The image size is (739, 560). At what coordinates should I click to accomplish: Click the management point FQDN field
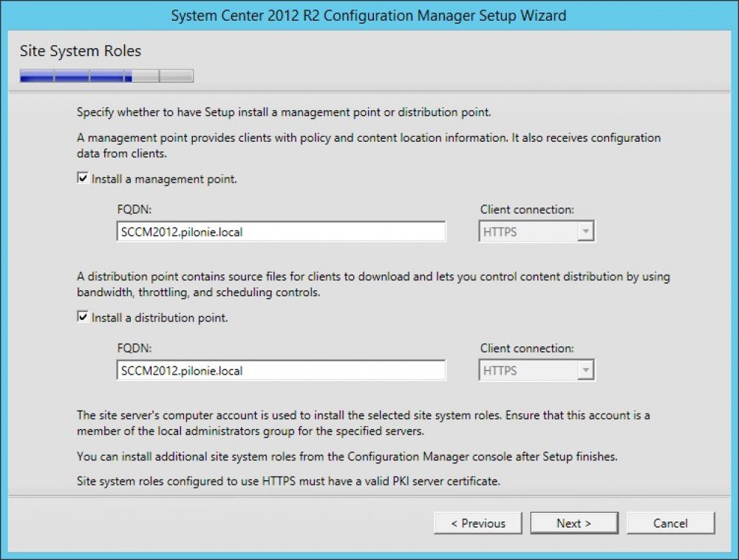point(281,231)
